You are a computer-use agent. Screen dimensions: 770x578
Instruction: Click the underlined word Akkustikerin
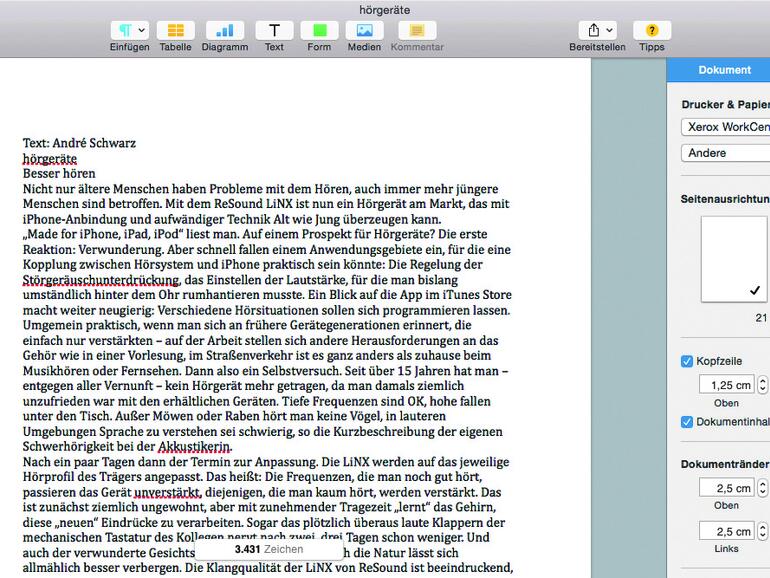click(194, 446)
